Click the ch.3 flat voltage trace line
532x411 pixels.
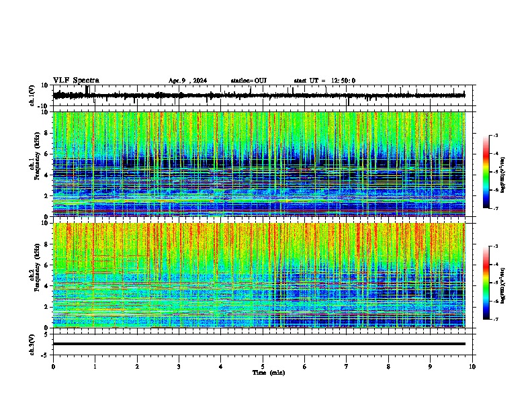[259, 344]
